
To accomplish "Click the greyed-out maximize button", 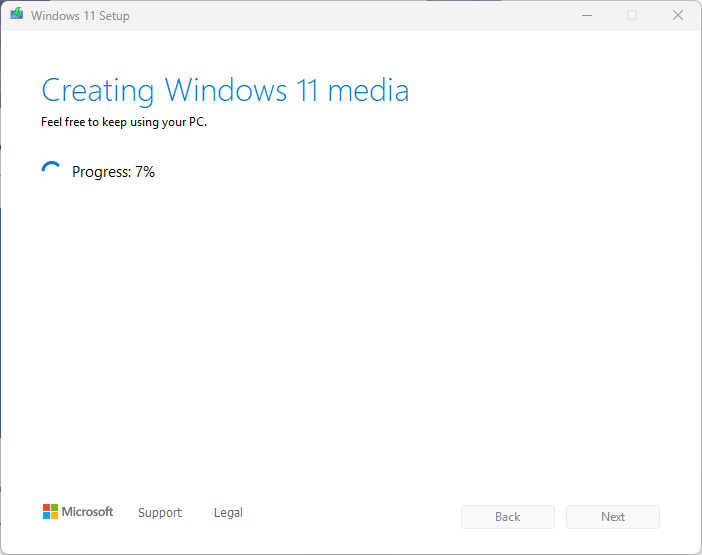I will click(x=631, y=15).
